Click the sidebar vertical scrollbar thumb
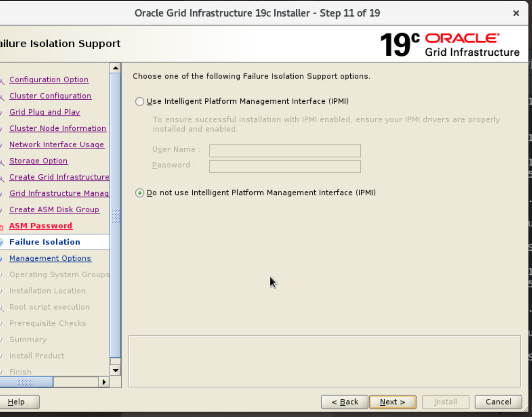Viewport: 532px width, 417px height. tap(115, 215)
